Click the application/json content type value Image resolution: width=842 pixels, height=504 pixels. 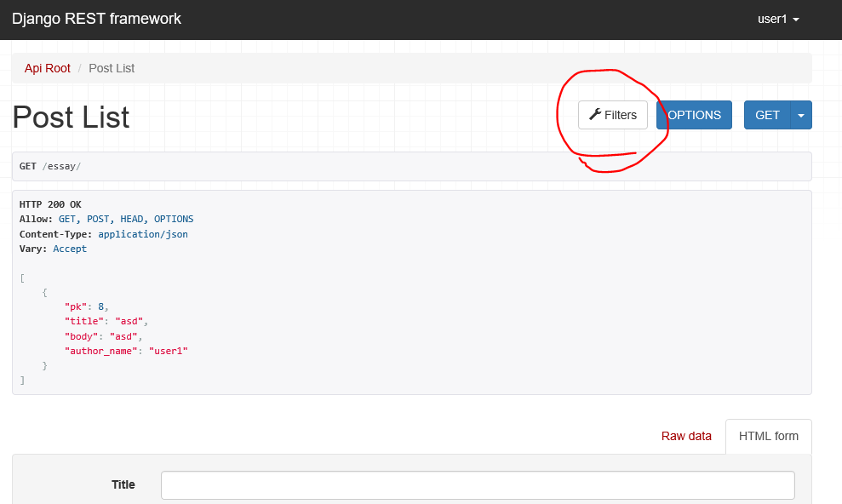click(143, 234)
